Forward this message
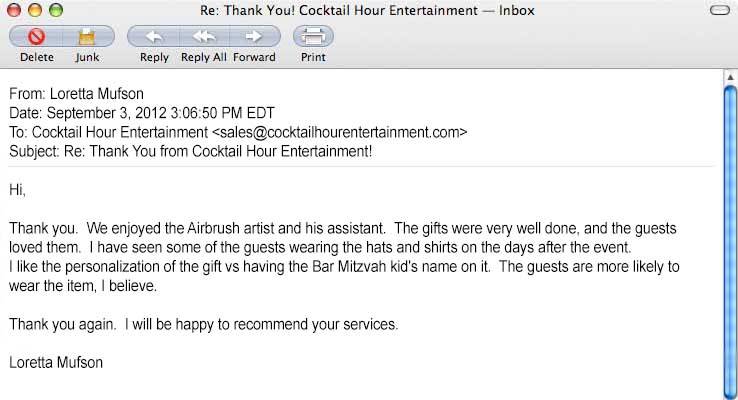The width and height of the screenshot is (738, 400). pyautogui.click(x=254, y=37)
